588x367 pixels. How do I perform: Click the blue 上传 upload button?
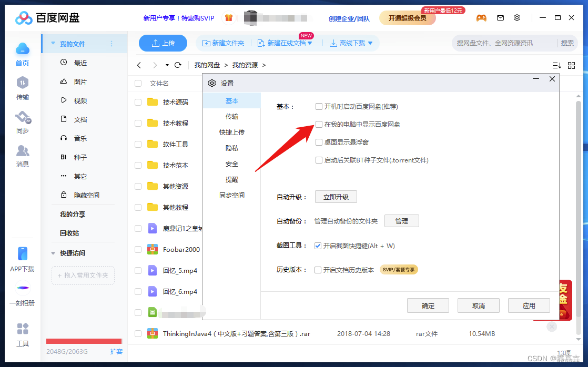[x=163, y=43]
